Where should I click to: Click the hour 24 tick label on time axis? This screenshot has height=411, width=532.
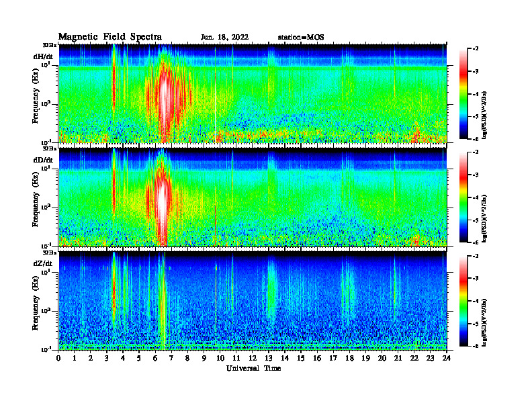(446, 359)
